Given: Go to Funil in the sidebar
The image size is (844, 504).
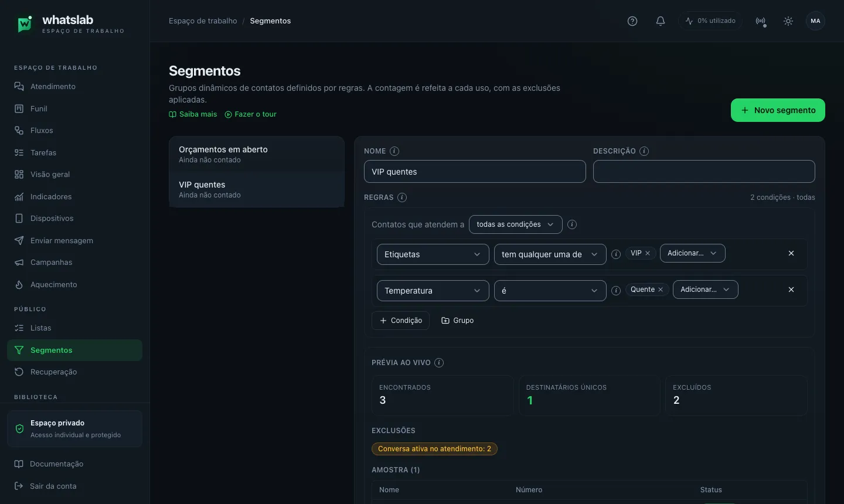Looking at the screenshot, I should 74,109.
